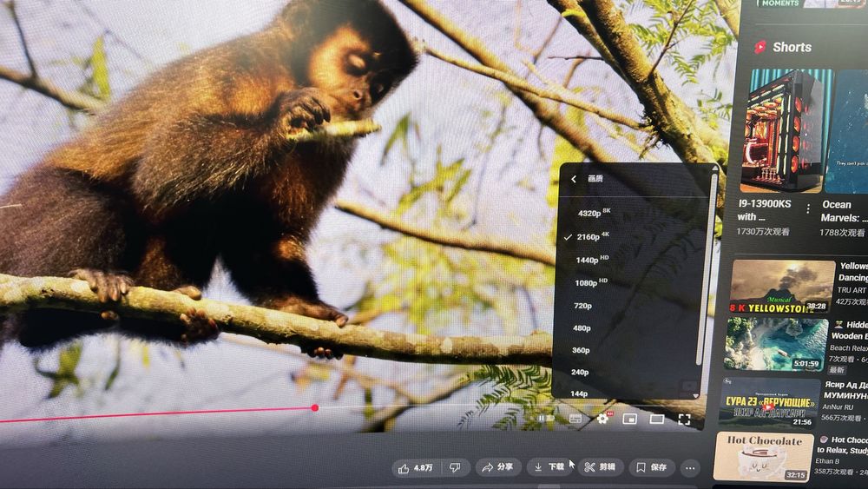Click the 1730万次观看 view count
The width and height of the screenshot is (868, 489).
[763, 232]
